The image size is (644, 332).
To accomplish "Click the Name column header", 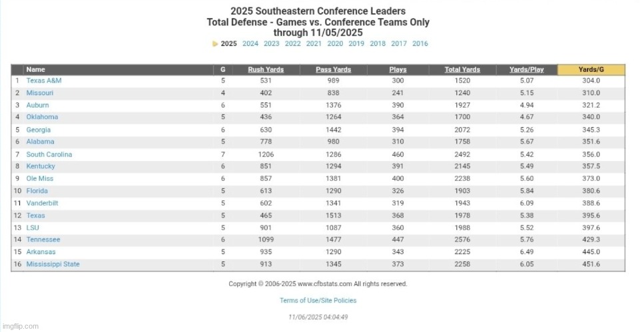I will click(x=36, y=69).
